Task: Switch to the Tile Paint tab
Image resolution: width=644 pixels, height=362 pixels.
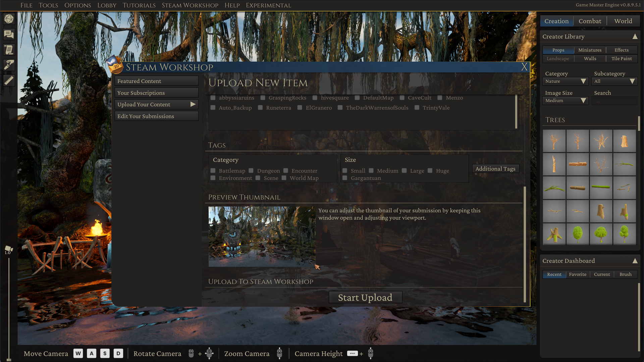Action: click(622, 59)
